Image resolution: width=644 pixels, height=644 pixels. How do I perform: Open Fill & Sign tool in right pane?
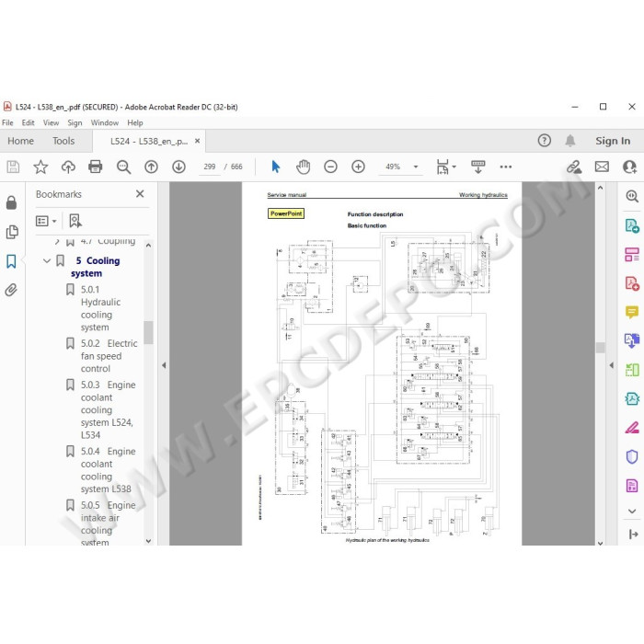point(632,428)
